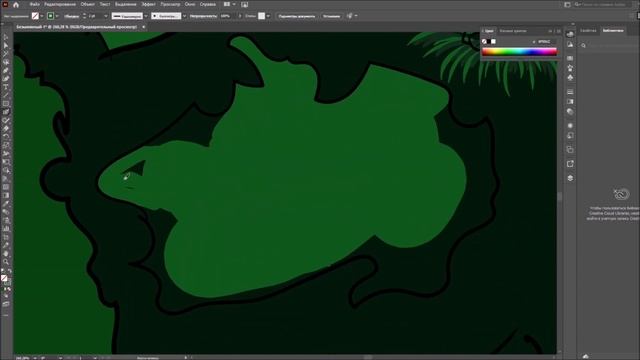Select the Rotate tool

pyautogui.click(x=6, y=137)
